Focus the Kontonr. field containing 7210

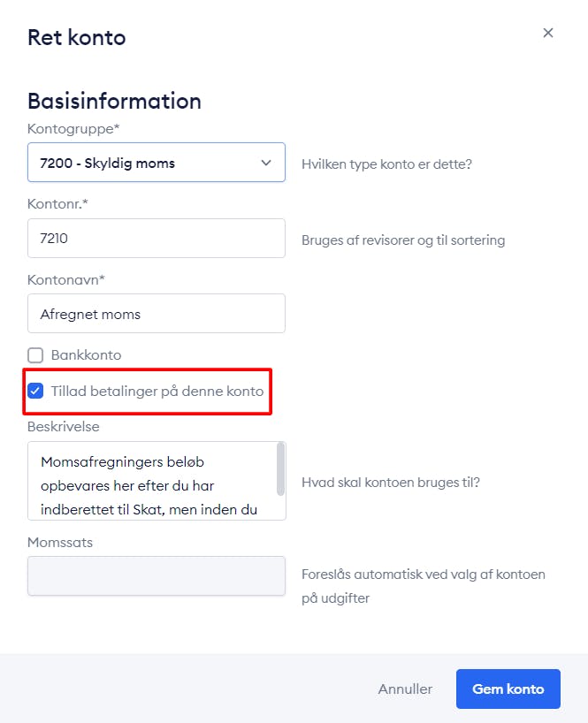tap(157, 239)
